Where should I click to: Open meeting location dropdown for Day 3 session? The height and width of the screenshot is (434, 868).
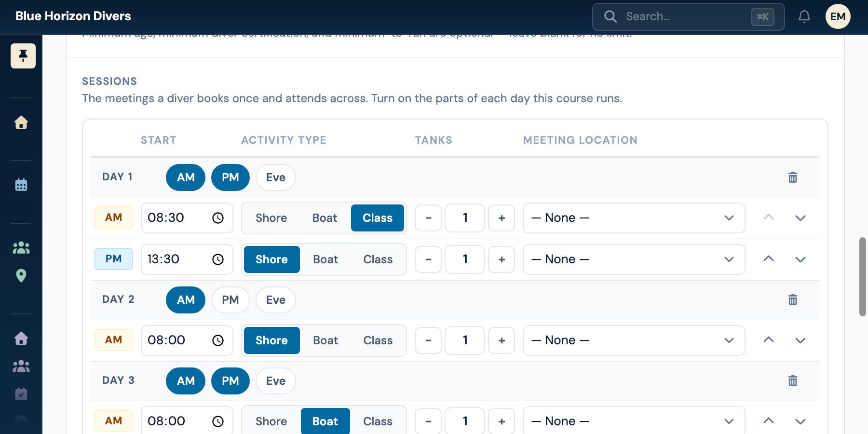pyautogui.click(x=634, y=421)
